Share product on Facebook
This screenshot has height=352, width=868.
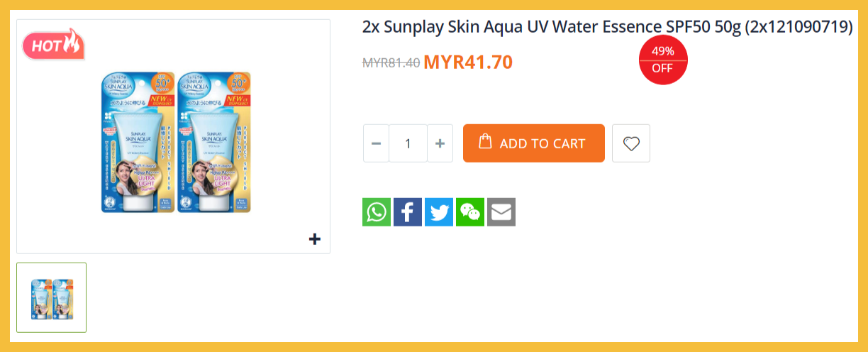click(x=408, y=212)
